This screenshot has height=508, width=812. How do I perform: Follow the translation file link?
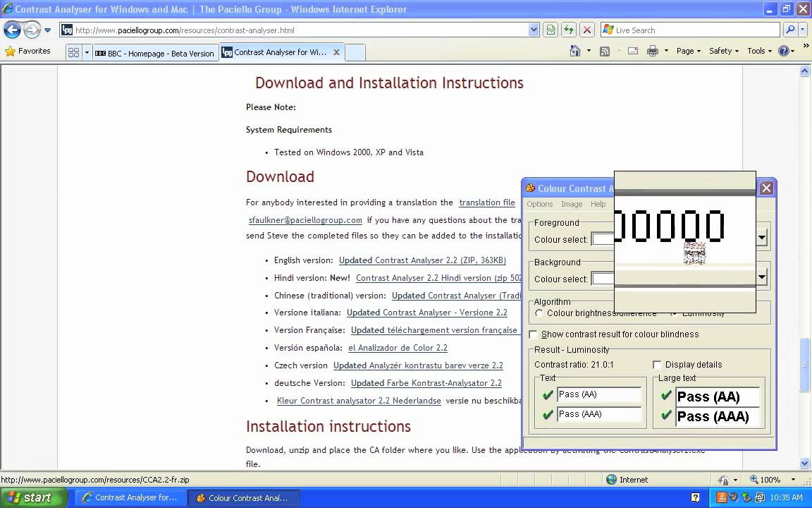coord(487,202)
